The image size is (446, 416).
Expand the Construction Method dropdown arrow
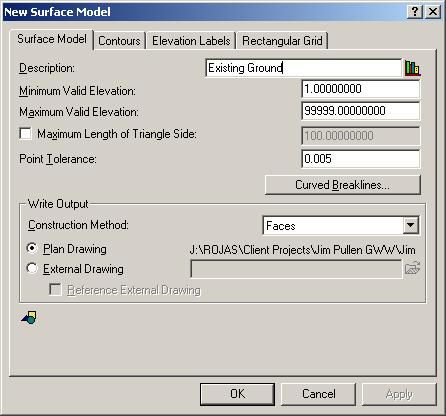click(x=411, y=226)
